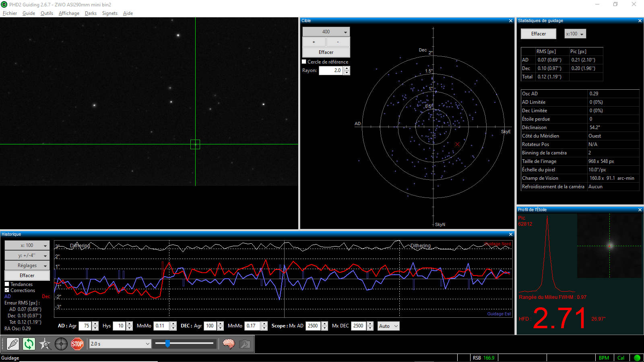Click the crosshair guiding icon

61,344
